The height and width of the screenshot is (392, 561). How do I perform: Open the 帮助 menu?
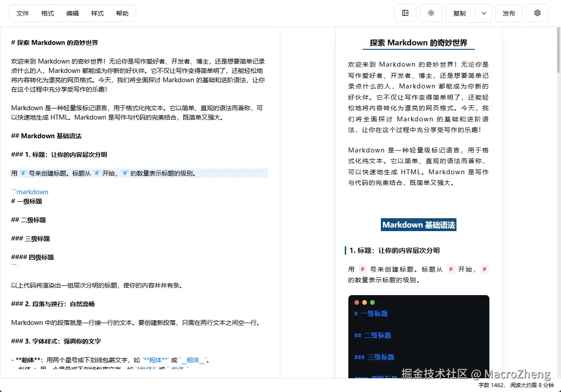(122, 13)
